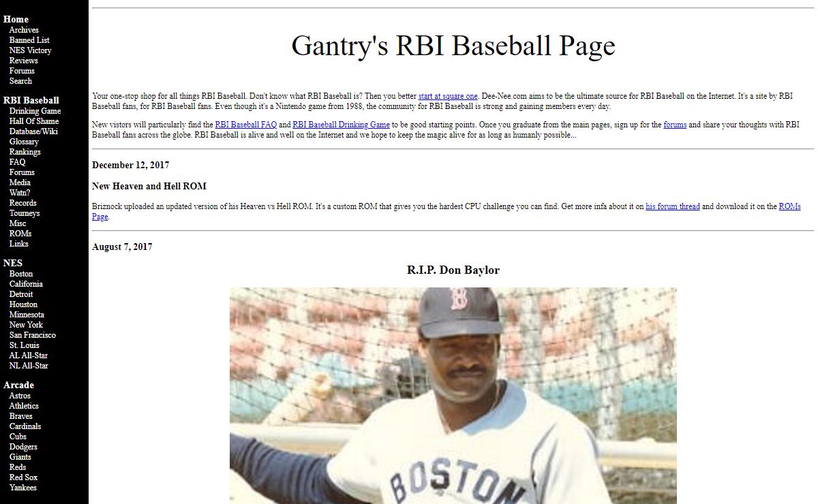Click the 'August 7, 2017' date
This screenshot has height=504, width=818.
click(x=122, y=247)
